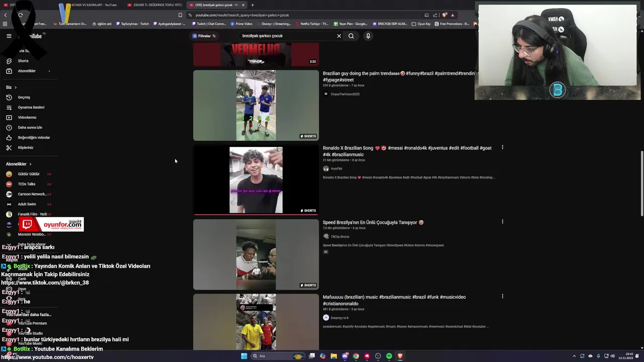Open Dreamyy lo-fi channel avatar
The height and width of the screenshot is (362, 644).
(326, 318)
